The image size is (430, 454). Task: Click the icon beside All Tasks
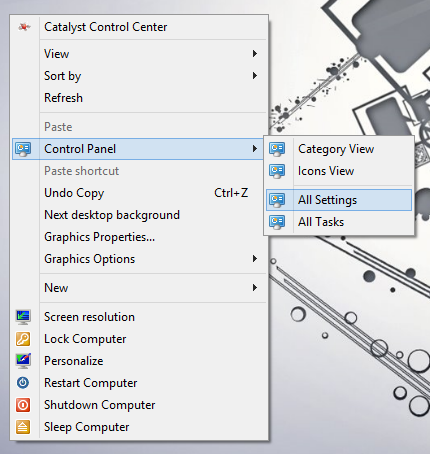277,222
